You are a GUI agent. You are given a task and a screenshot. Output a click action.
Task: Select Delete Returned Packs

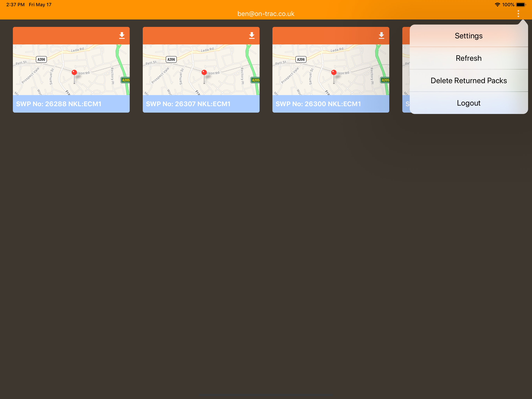469,80
